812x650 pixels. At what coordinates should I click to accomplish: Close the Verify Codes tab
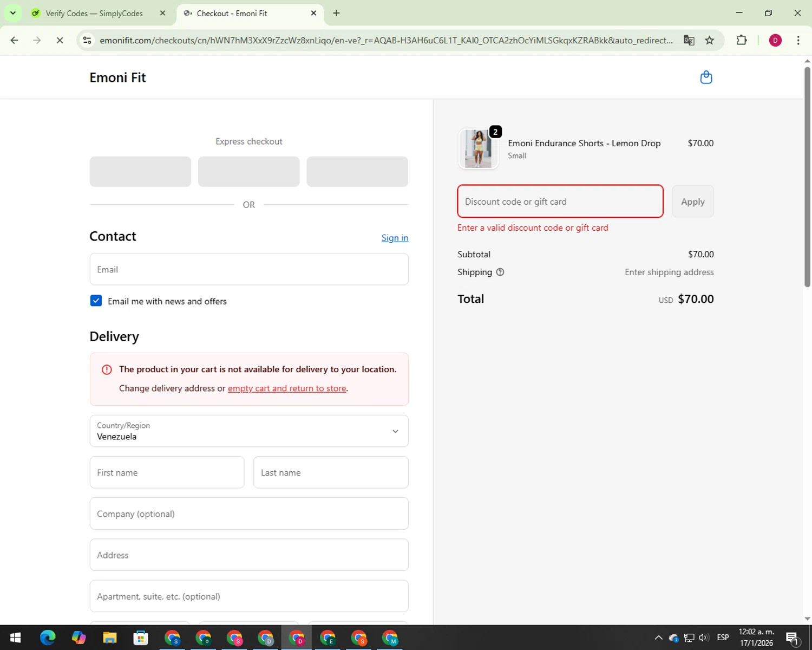(162, 13)
